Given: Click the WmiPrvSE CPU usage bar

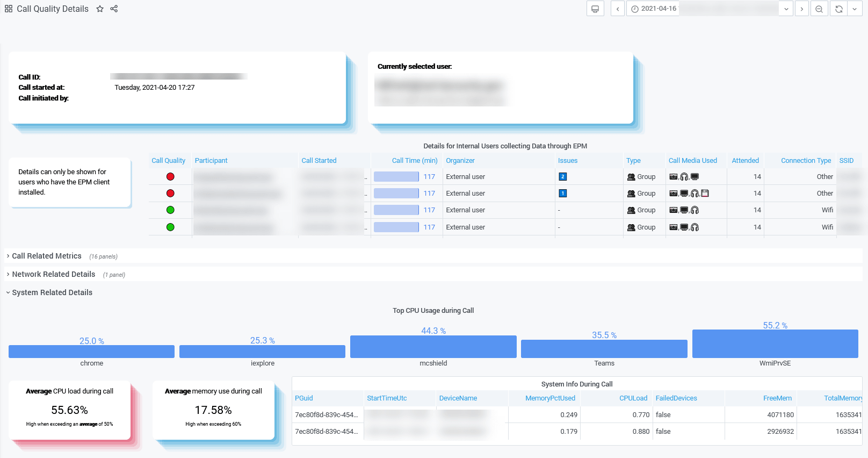Looking at the screenshot, I should pos(775,344).
